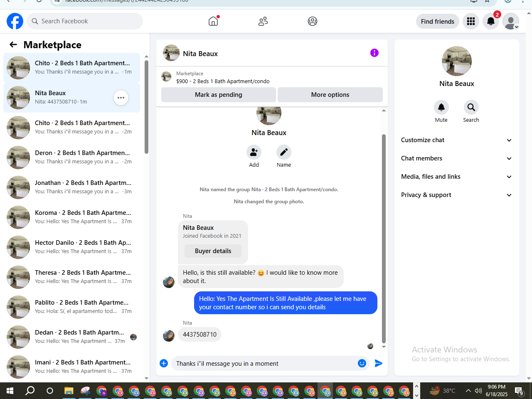Open the Koroma apartment conversation

(72, 217)
